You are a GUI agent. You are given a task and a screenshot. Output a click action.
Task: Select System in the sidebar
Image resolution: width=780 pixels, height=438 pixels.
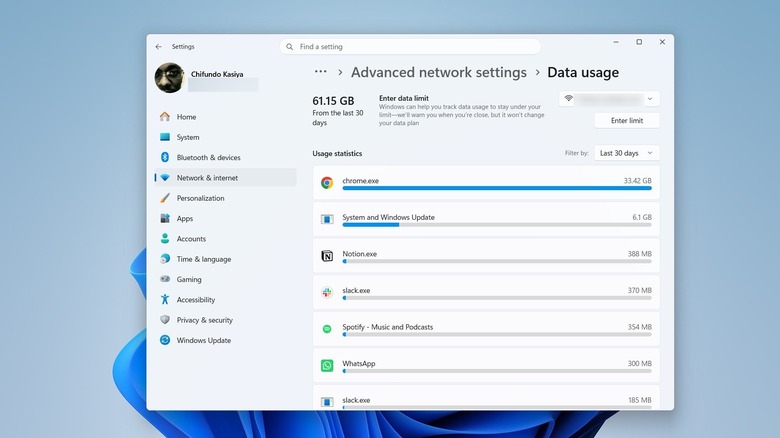click(225, 137)
